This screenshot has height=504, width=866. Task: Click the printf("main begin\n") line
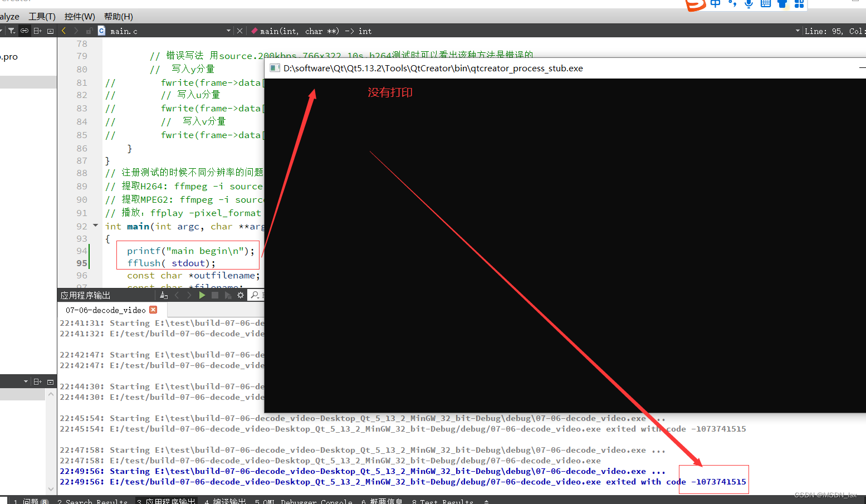(190, 251)
